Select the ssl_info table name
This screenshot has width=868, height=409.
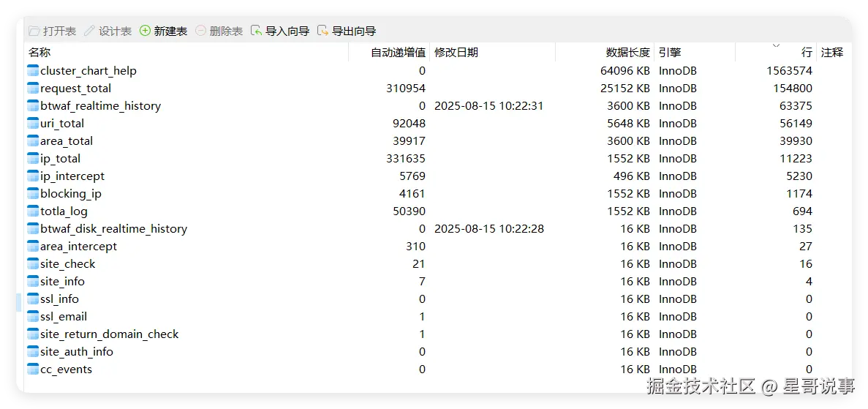point(60,299)
